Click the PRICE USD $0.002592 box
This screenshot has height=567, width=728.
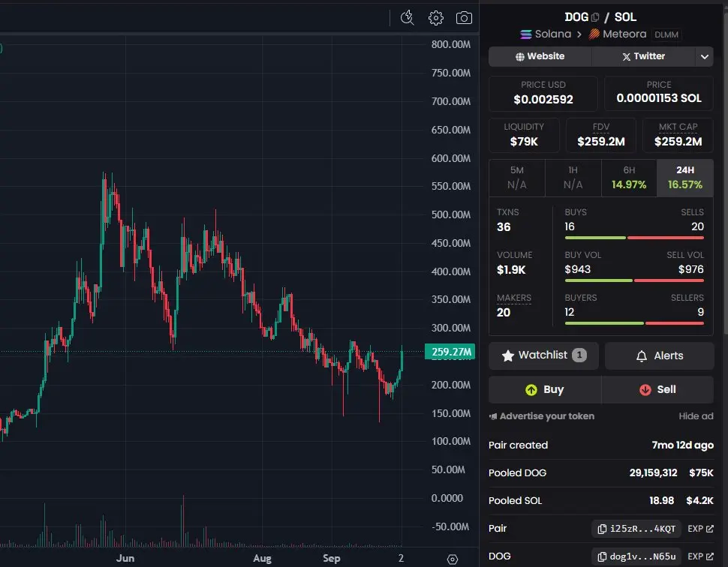pyautogui.click(x=543, y=93)
